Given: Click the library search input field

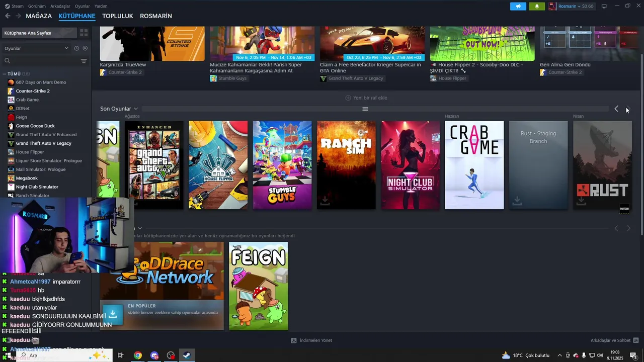Looking at the screenshot, I should [44, 61].
